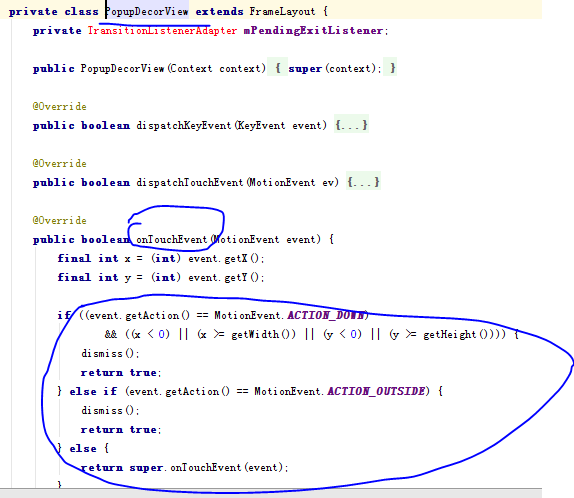This screenshot has height=498, width=574.
Task: Click the final else keyword
Action: (x=83, y=449)
